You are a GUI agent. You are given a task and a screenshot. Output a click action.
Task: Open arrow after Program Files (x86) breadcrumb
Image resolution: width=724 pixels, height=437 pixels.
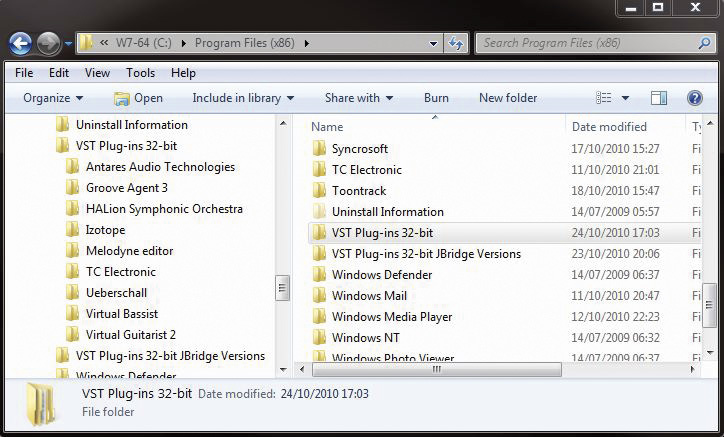coord(307,43)
